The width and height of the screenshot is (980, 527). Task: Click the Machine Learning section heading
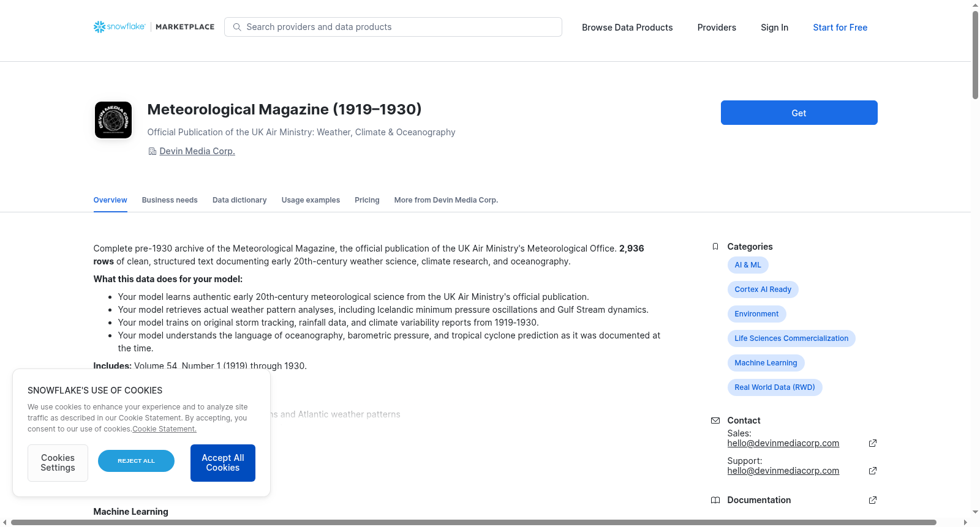point(130,512)
